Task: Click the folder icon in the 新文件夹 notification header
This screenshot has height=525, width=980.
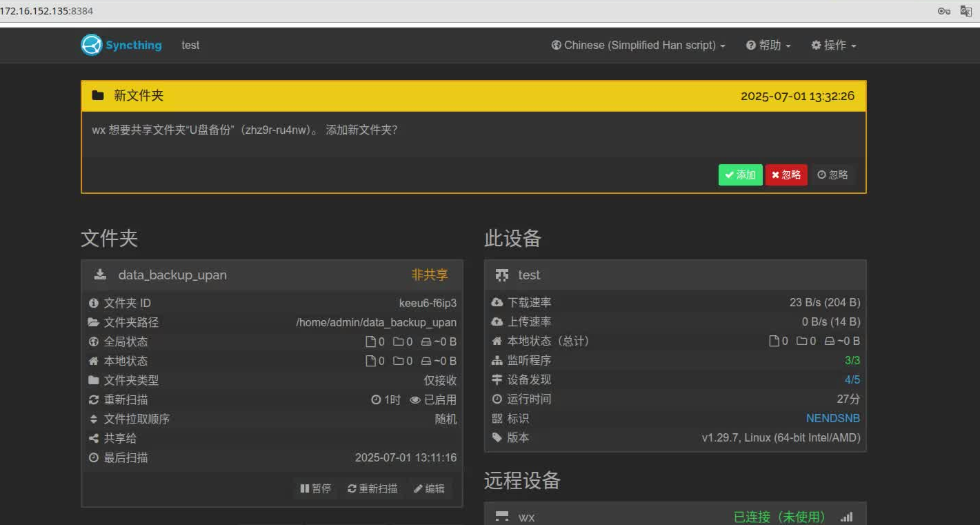Action: 98,95
